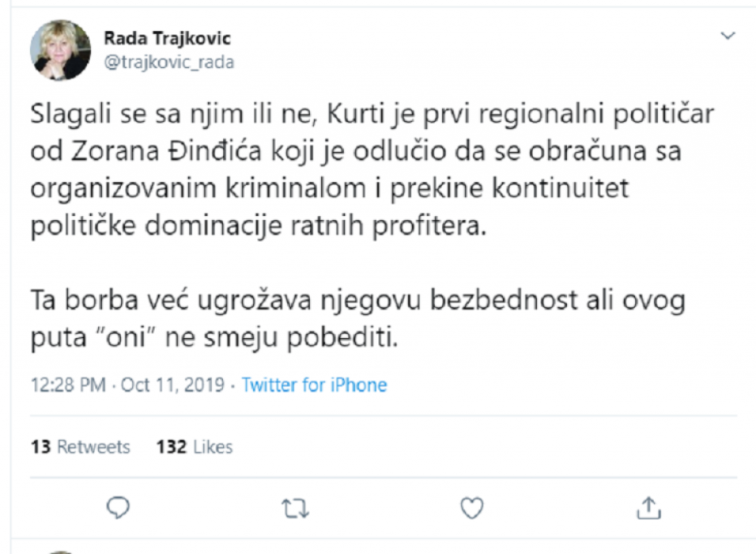View the 13 Retweets list
Image resolution: width=756 pixels, height=554 pixels.
80,446
